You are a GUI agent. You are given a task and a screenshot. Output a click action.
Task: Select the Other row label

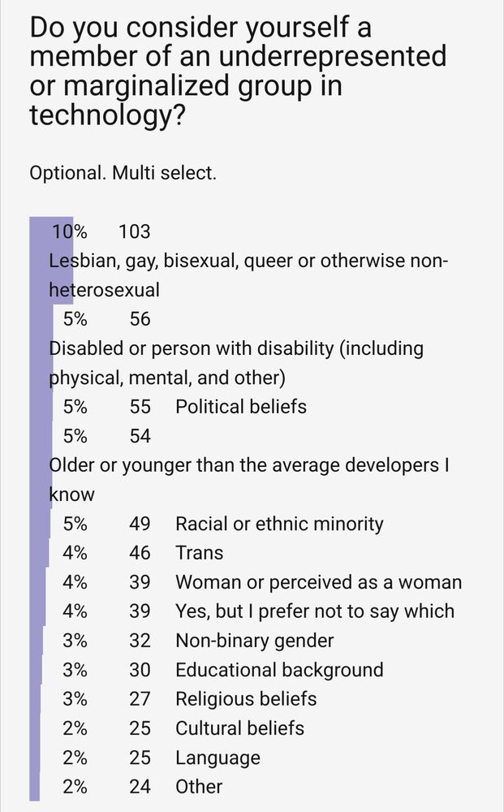[x=199, y=787]
